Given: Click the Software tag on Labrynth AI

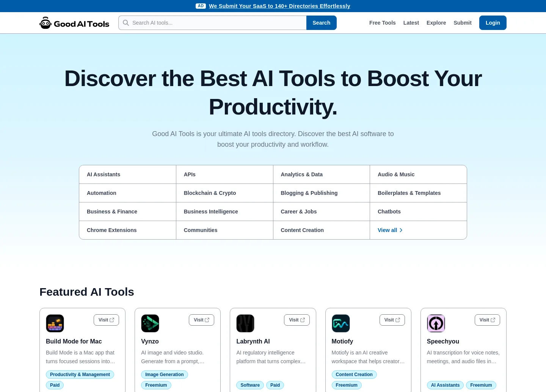Looking at the screenshot, I should coord(250,385).
